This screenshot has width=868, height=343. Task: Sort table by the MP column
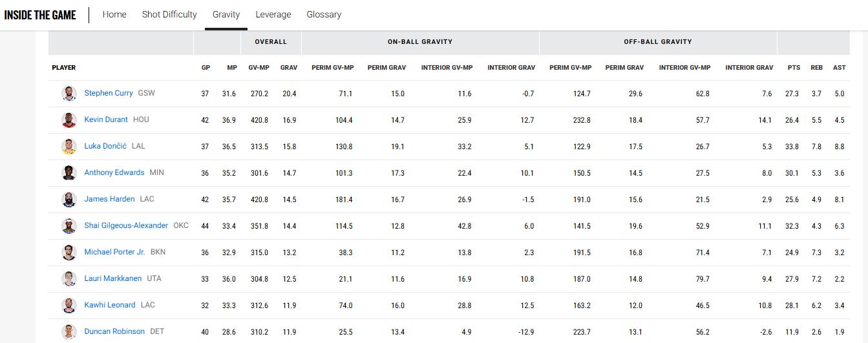[232, 67]
